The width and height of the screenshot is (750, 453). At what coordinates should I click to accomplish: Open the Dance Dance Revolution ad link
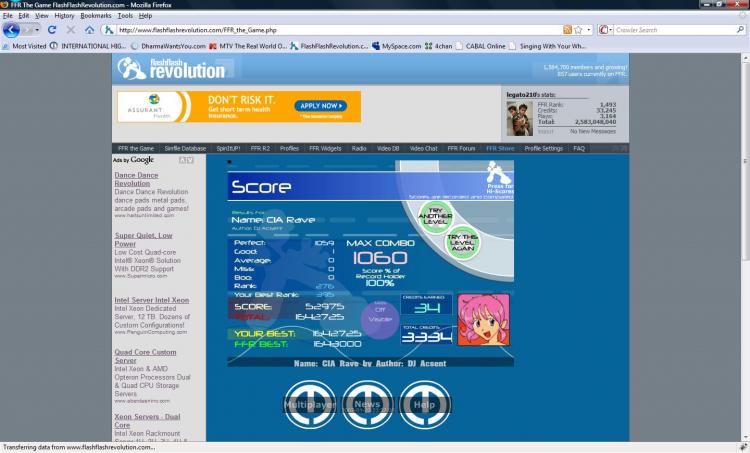point(136,179)
